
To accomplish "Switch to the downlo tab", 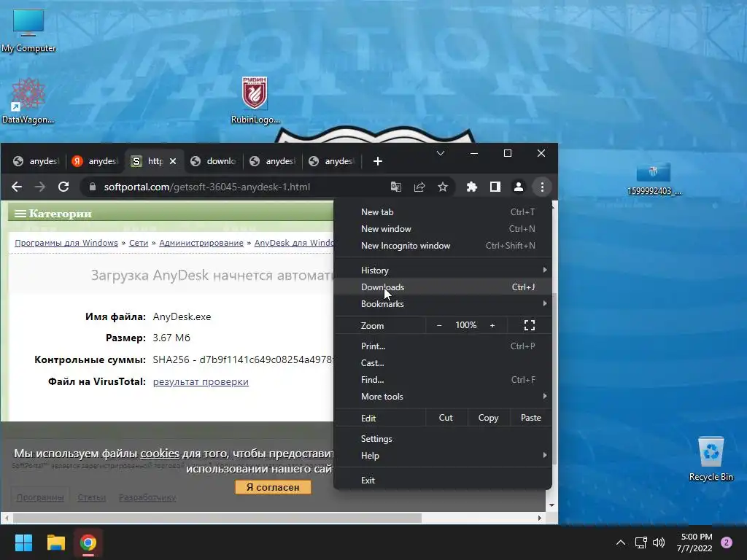I will pyautogui.click(x=212, y=161).
